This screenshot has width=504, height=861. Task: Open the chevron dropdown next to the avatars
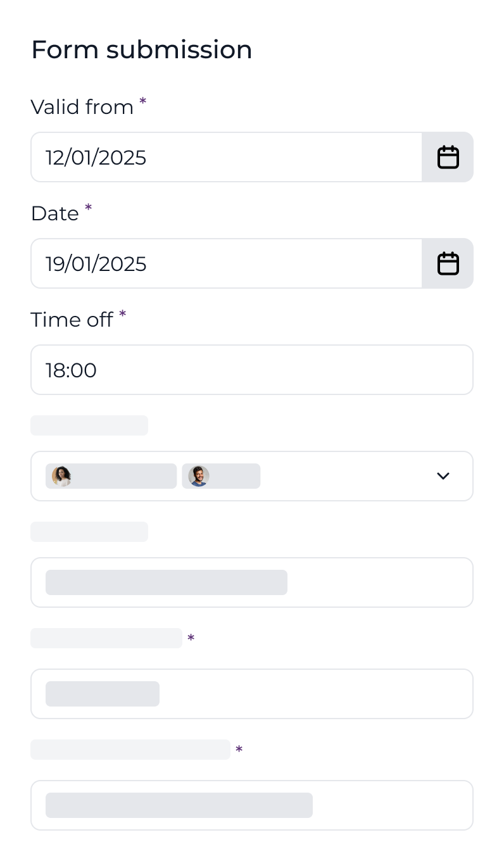(443, 476)
